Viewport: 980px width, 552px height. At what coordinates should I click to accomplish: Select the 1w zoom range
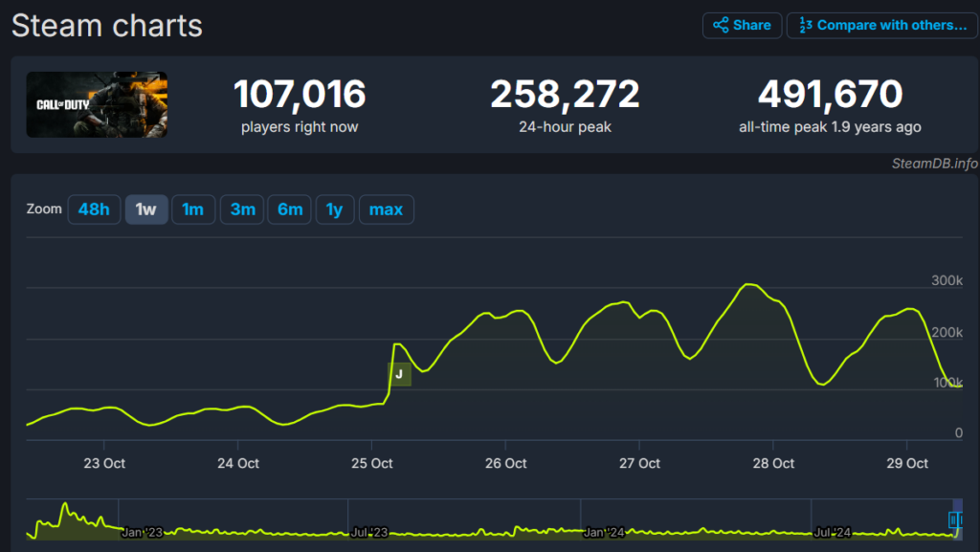click(x=146, y=210)
